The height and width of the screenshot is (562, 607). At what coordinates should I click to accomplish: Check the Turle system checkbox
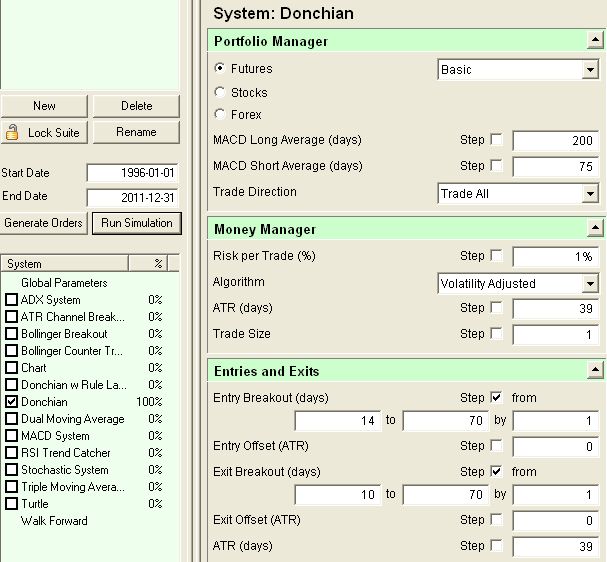point(11,504)
